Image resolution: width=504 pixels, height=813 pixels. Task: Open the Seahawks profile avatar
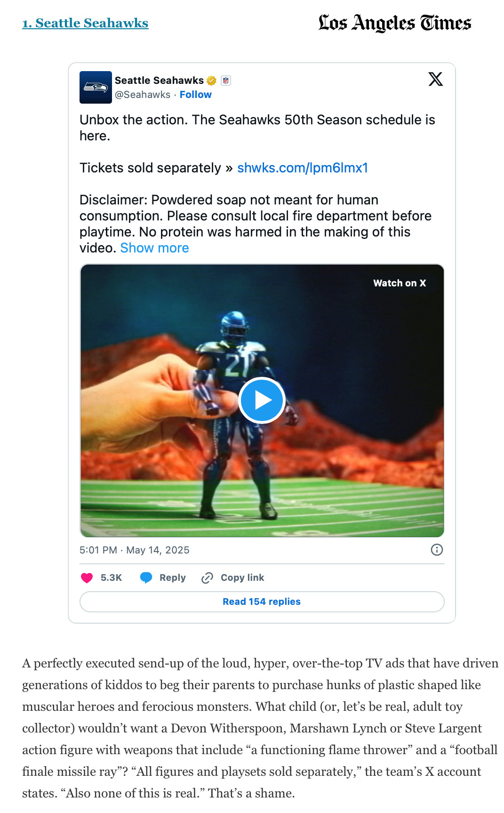click(x=96, y=87)
